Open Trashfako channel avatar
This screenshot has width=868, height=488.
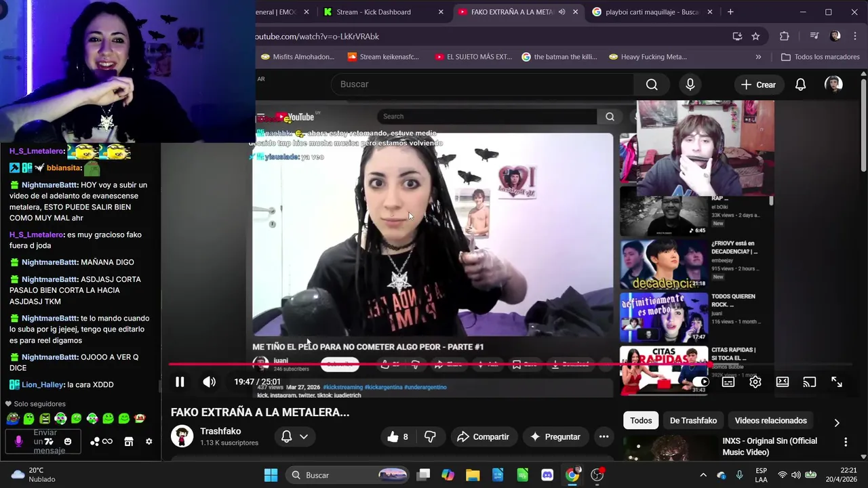pyautogui.click(x=182, y=436)
